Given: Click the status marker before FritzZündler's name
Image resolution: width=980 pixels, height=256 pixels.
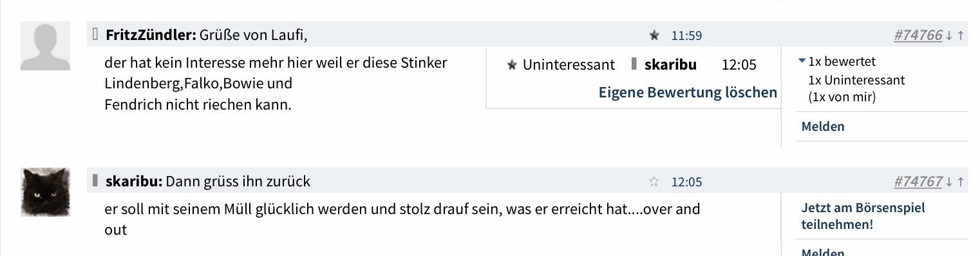Looking at the screenshot, I should tap(95, 35).
